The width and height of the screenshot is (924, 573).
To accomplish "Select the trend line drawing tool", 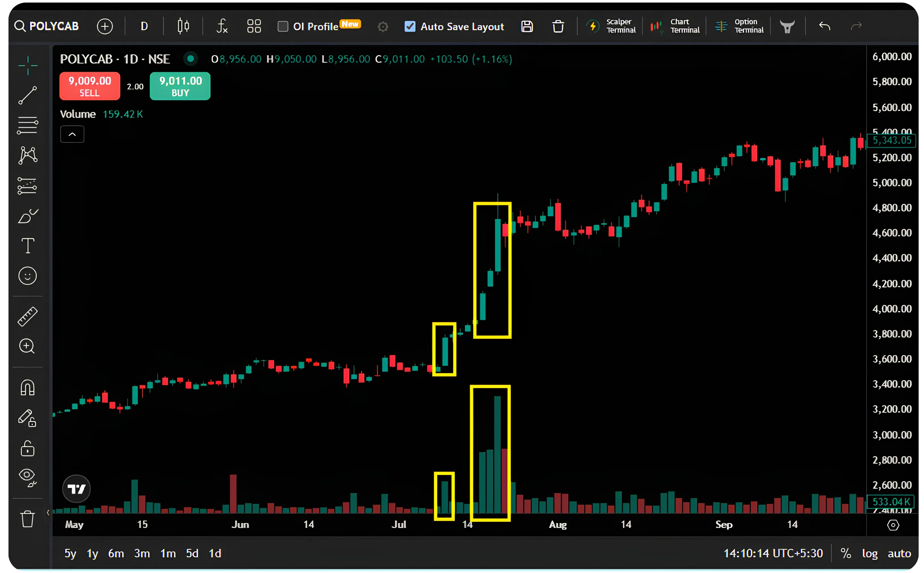I will click(28, 95).
